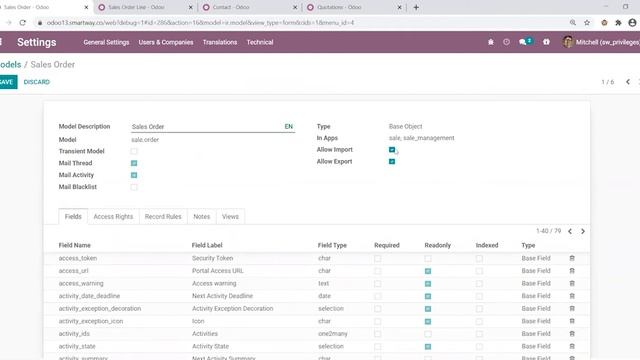640x360 pixels.
Task: Delete the activity_exception_decoration field row
Action: click(572, 309)
